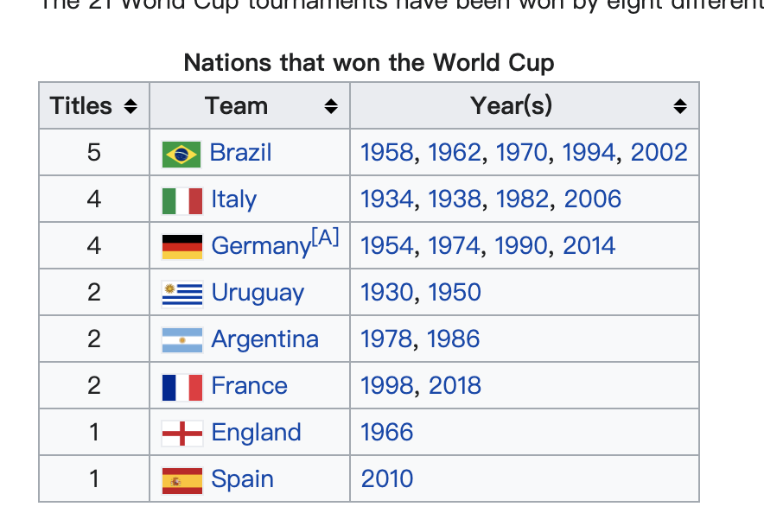Open the Brazil team link
This screenshot has height=532, width=764.
pyautogui.click(x=240, y=152)
